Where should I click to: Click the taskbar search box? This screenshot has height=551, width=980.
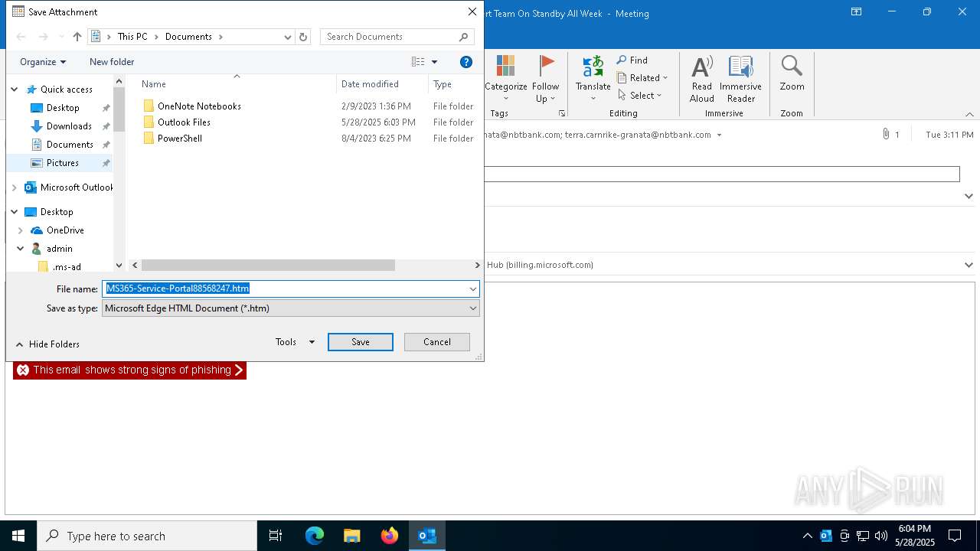[x=147, y=536]
